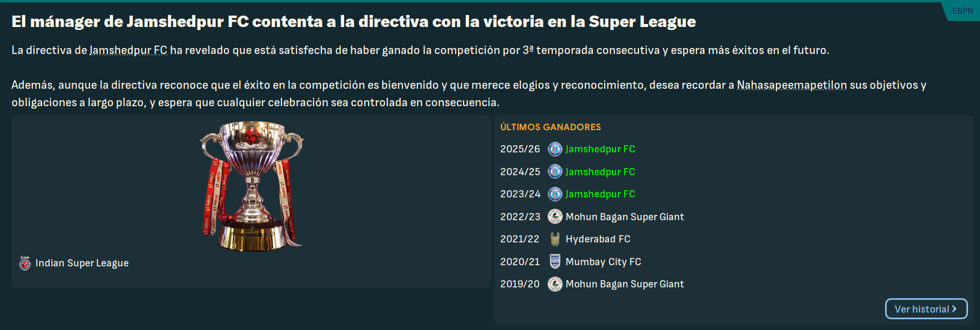980x330 pixels.
Task: Open the Nahasapeemapetilon manager link
Action: point(791,85)
